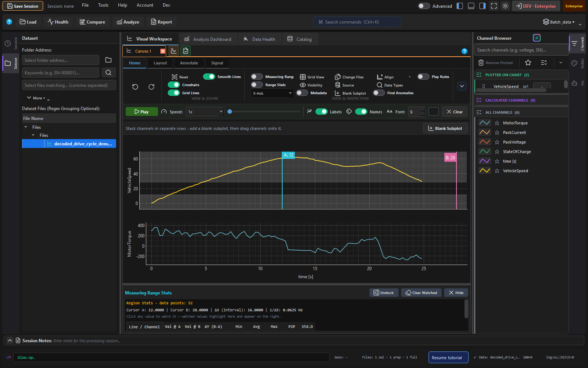Click the DEV Enterprise login button
This screenshot has width=588, height=368.
(x=536, y=6)
